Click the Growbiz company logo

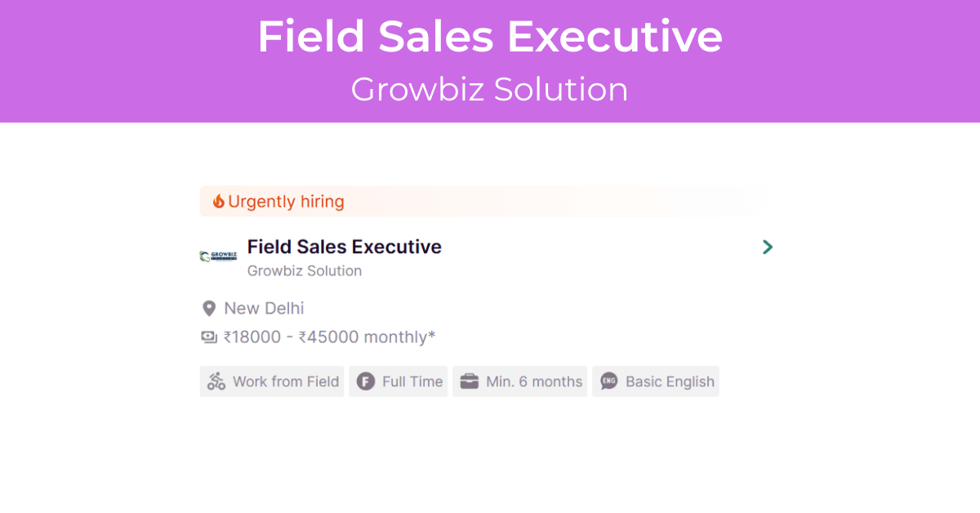218,256
